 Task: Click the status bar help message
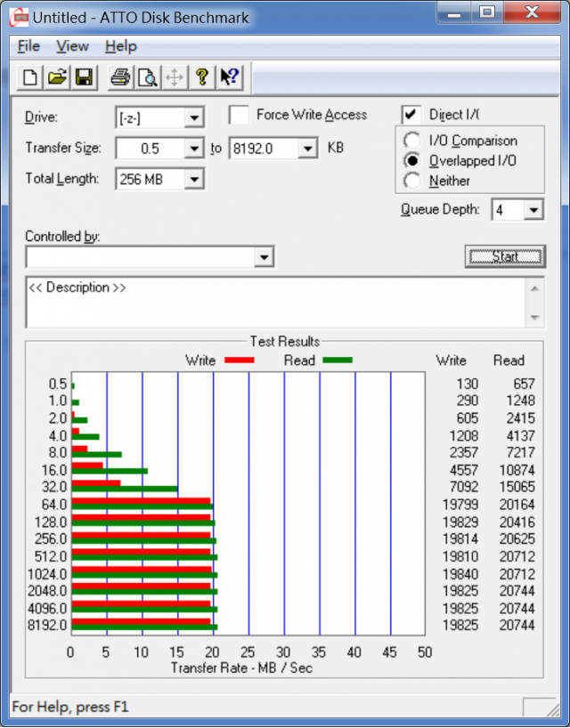point(70,708)
